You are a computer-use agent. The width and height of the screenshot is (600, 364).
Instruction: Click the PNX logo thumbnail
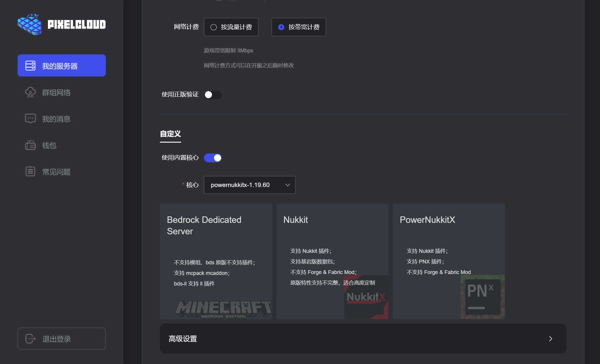pyautogui.click(x=482, y=297)
